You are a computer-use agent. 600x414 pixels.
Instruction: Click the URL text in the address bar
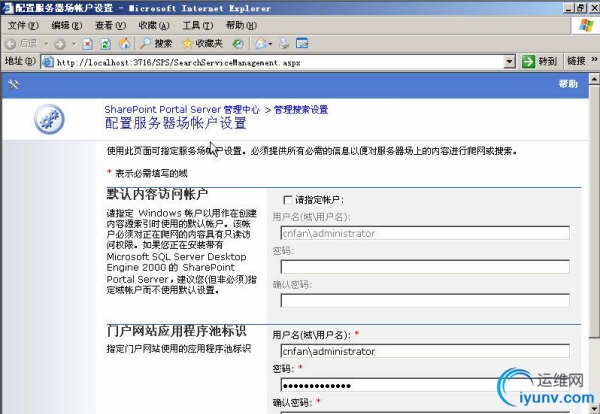[178, 62]
